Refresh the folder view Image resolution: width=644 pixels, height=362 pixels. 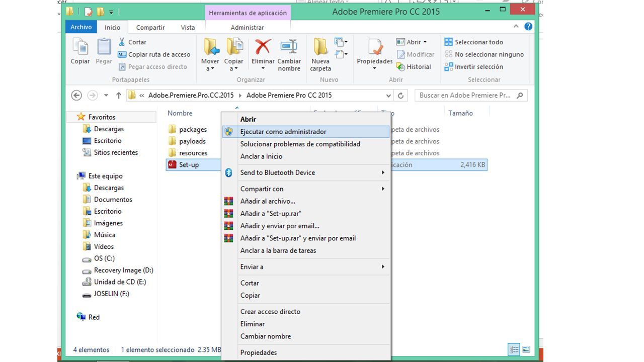(x=400, y=96)
